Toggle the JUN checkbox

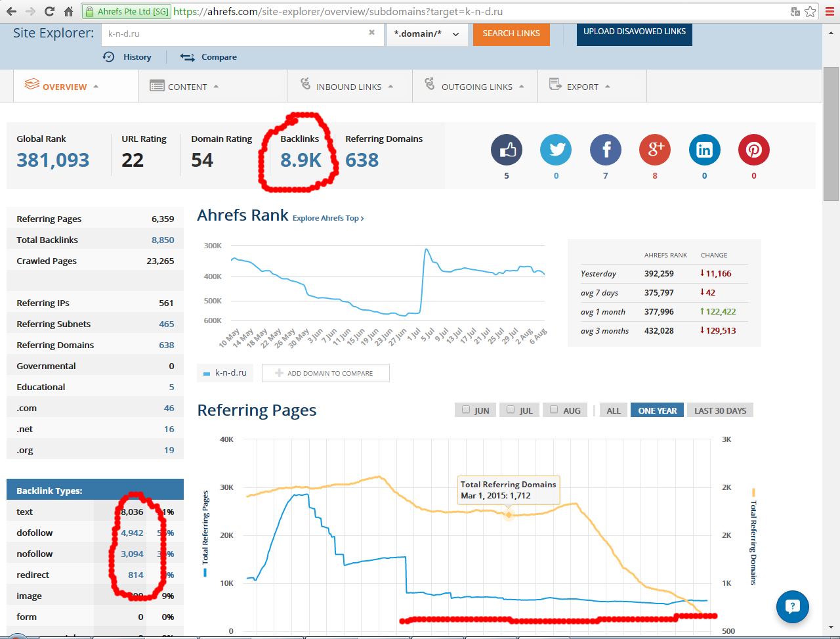tap(466, 410)
